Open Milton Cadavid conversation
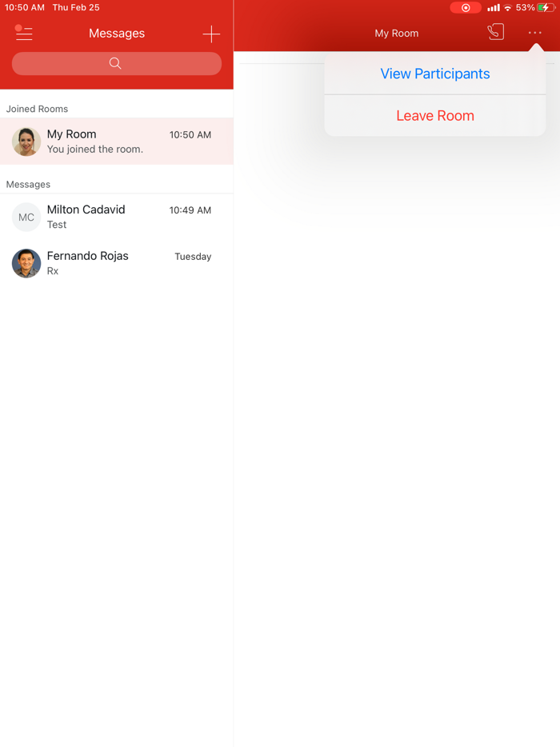 click(117, 217)
